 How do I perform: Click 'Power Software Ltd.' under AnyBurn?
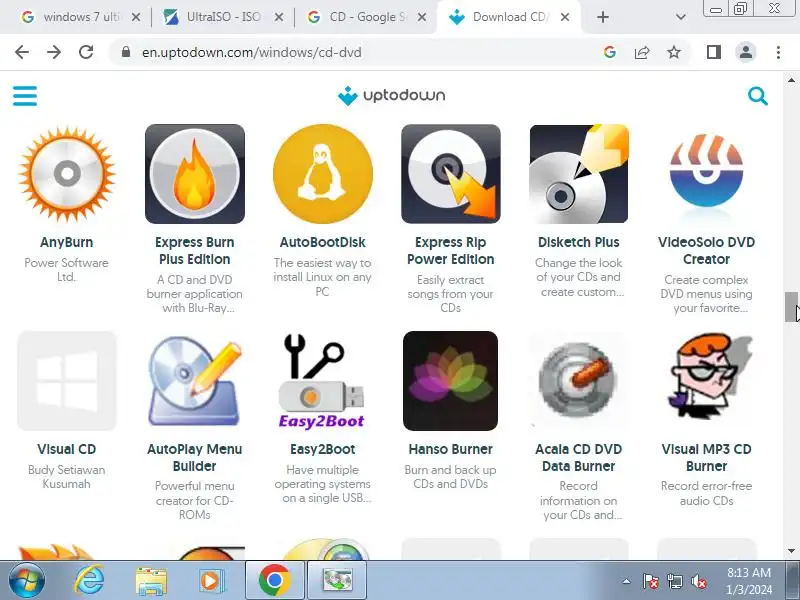click(67, 270)
